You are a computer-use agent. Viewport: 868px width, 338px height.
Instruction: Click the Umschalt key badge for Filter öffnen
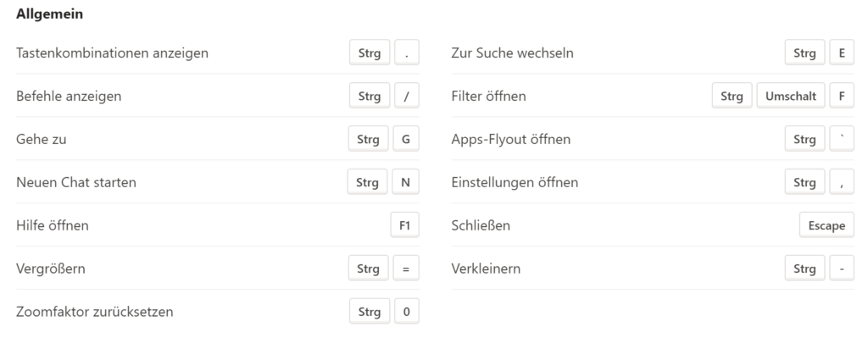tap(791, 96)
